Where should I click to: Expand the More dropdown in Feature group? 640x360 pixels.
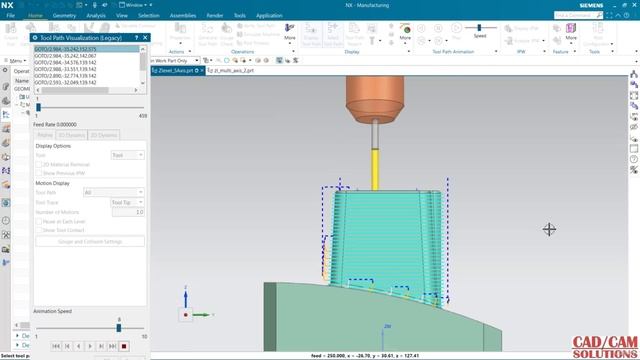coord(571,33)
